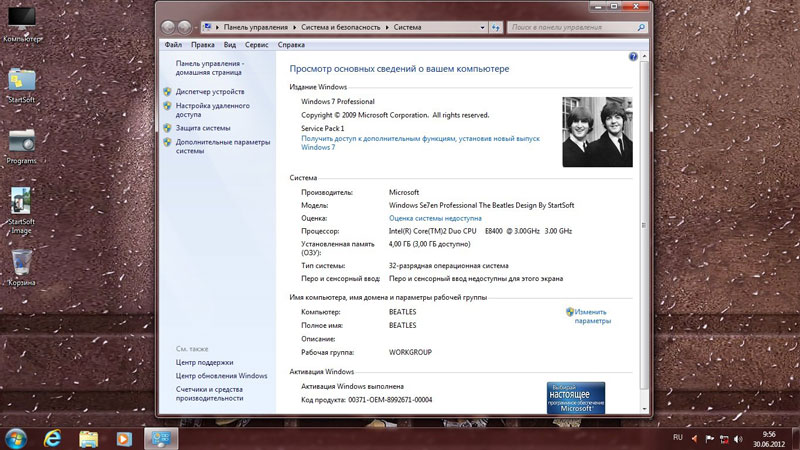800x450 pixels.
Task: Open the Programs desktop icon
Action: pyautogui.click(x=21, y=141)
